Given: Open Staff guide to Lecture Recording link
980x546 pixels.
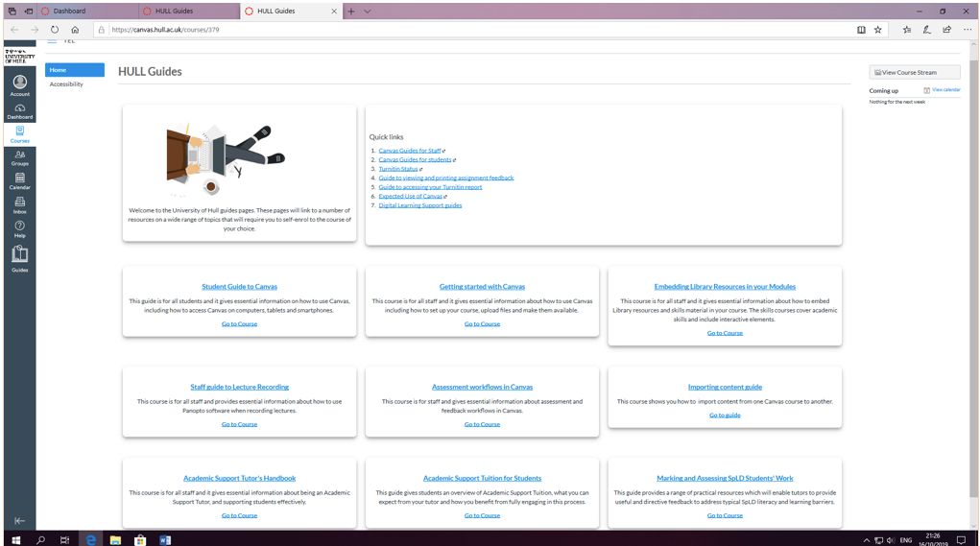Looking at the screenshot, I should [x=239, y=388].
